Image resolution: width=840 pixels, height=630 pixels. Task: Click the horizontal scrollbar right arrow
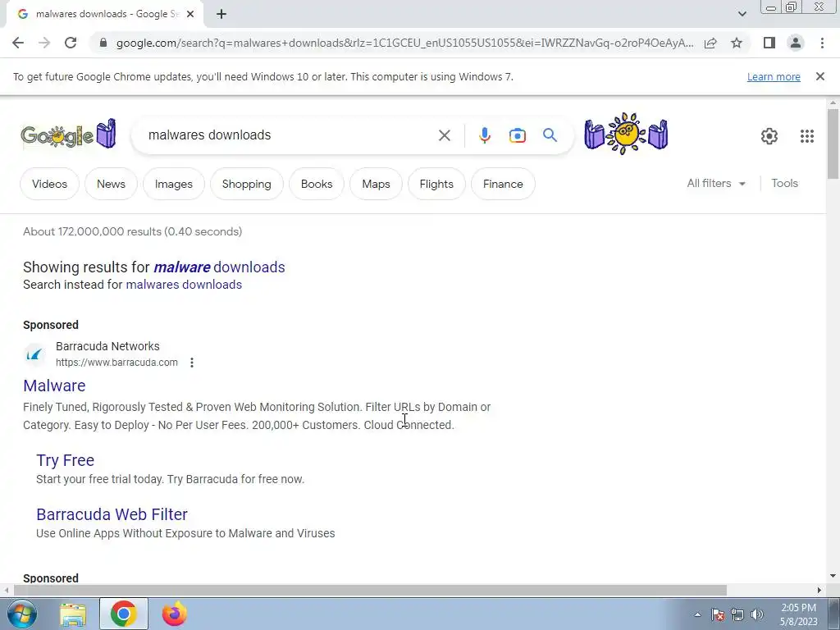coord(819,591)
